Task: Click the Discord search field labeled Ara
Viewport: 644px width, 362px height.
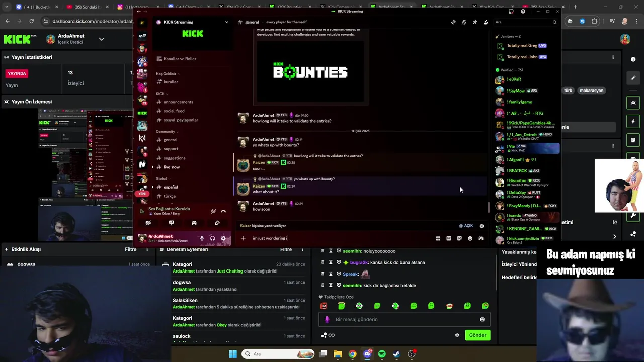Action: (526, 22)
